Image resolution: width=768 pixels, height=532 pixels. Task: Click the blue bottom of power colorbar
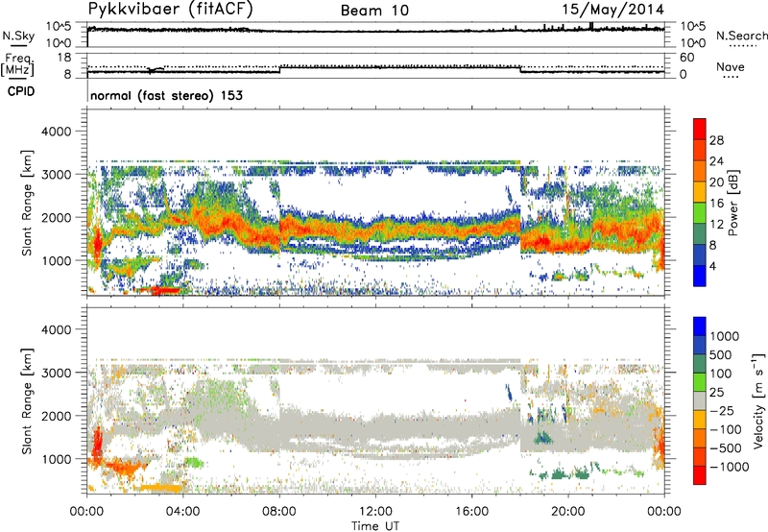700,276
